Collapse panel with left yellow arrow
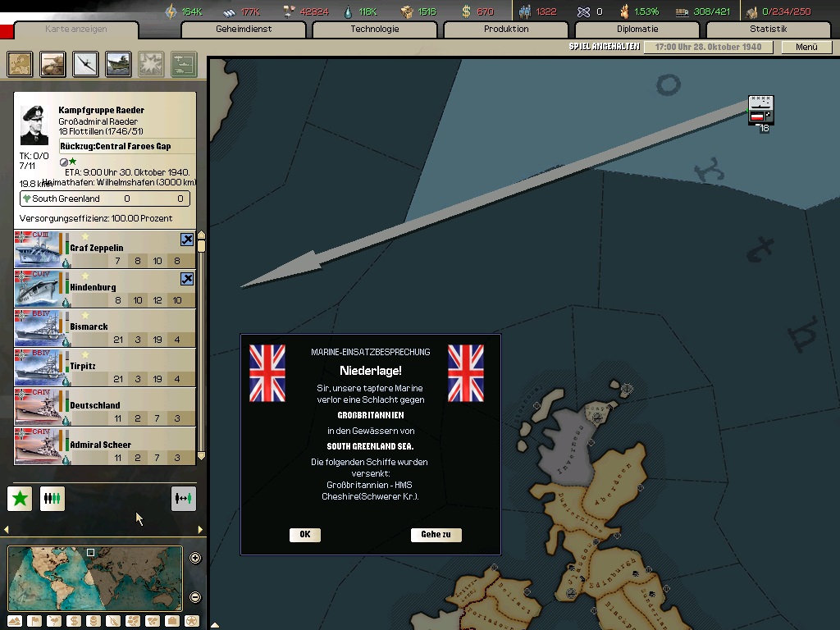 point(7,530)
